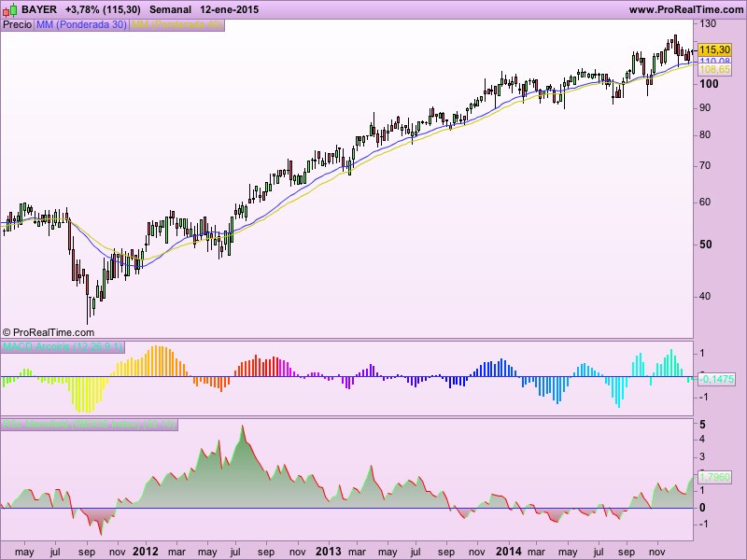Image resolution: width=747 pixels, height=560 pixels.
Task: Click the 2012 year label on time axis
Action: 146,552
